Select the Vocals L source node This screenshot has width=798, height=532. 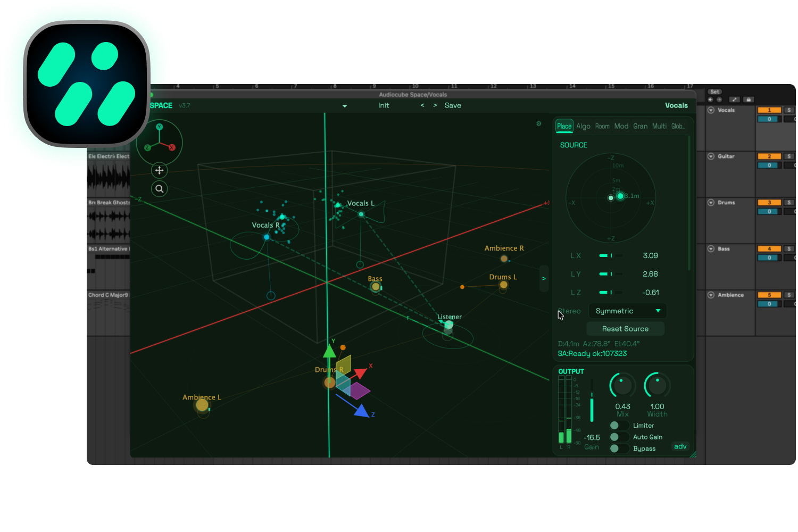tap(361, 214)
